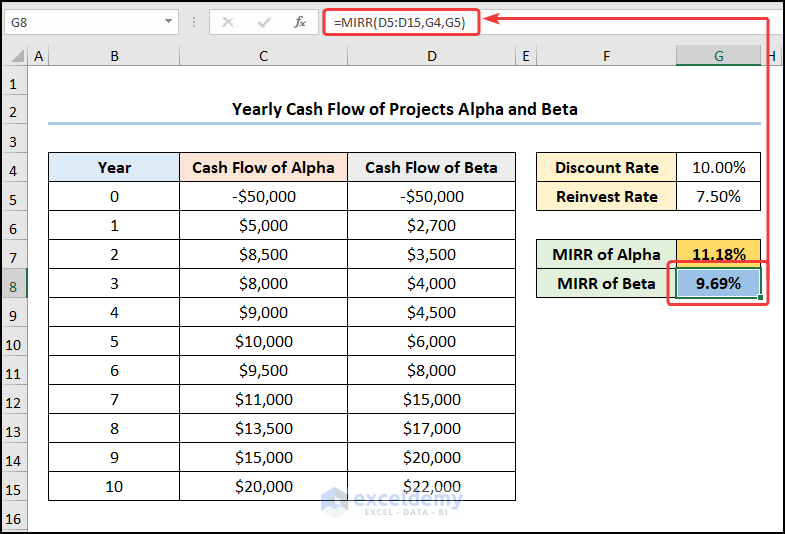Select the Cash Flow of Alpha header cell
Viewport: 785px width, 534px height.
pos(263,168)
